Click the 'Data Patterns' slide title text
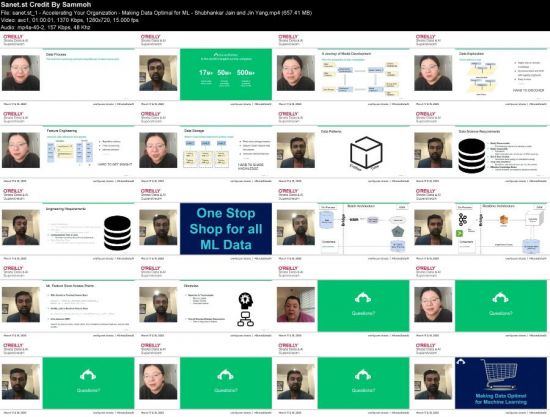The width and height of the screenshot is (550, 417). 331,132
